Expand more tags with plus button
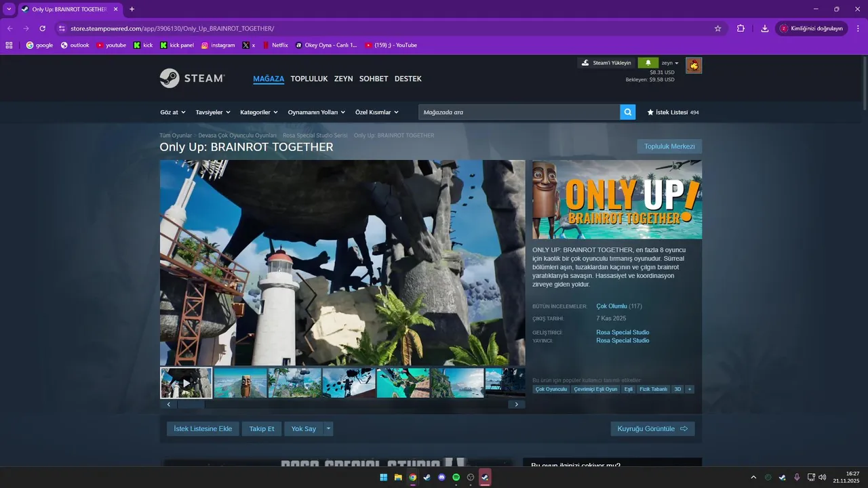 (x=690, y=389)
